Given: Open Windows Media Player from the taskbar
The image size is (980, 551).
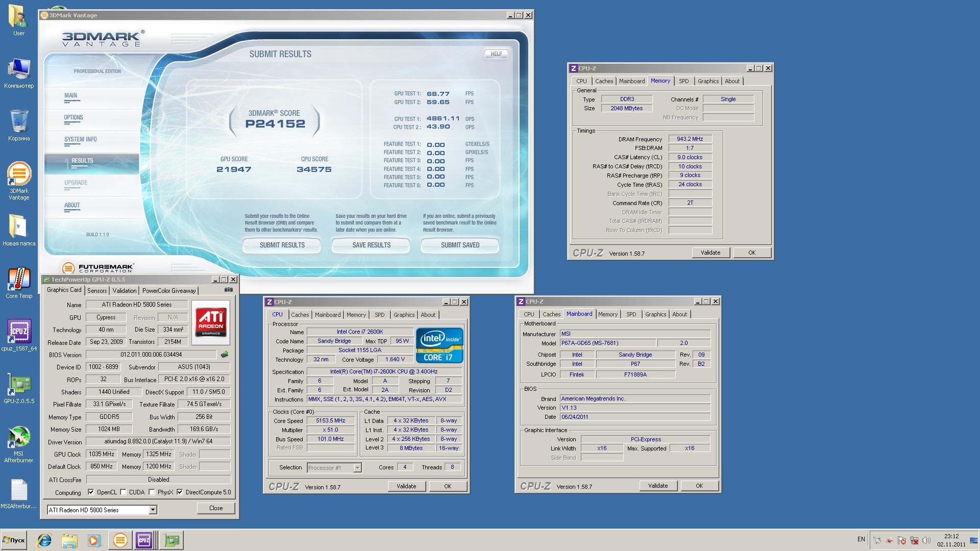Looking at the screenshot, I should pos(94,540).
